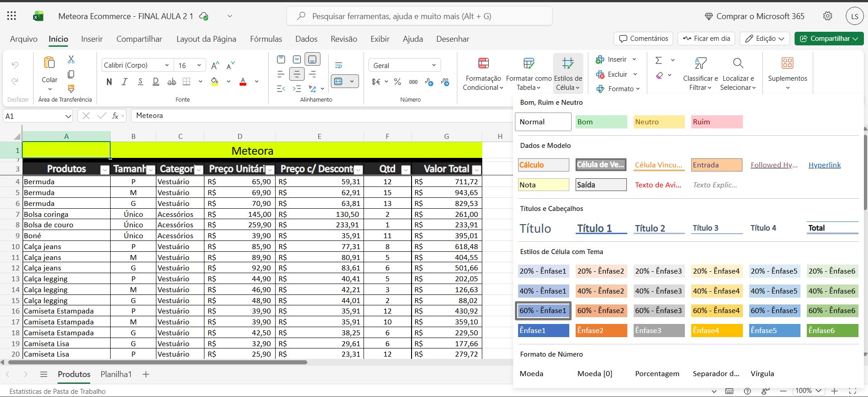Open the Comentários button

click(644, 39)
